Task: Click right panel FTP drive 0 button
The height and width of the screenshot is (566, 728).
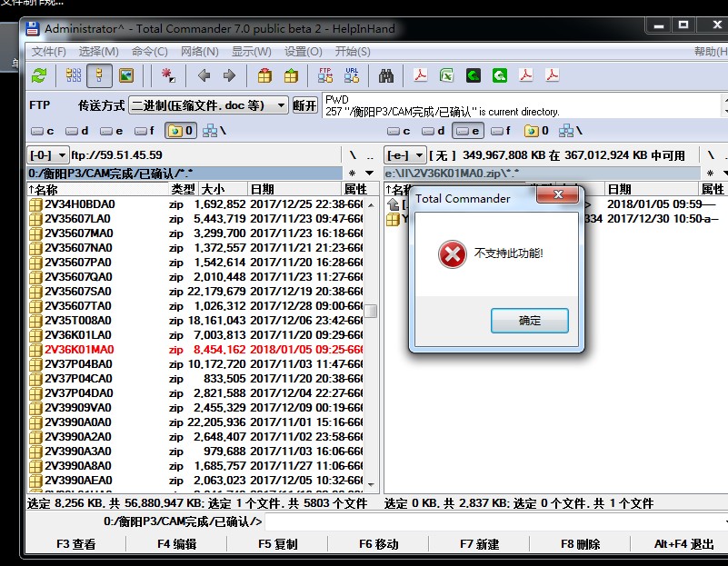Action: 537,132
